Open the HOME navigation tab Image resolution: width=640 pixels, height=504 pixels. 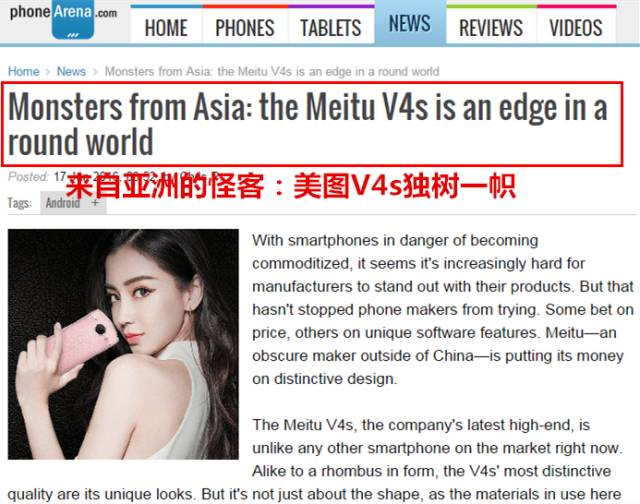tap(166, 25)
